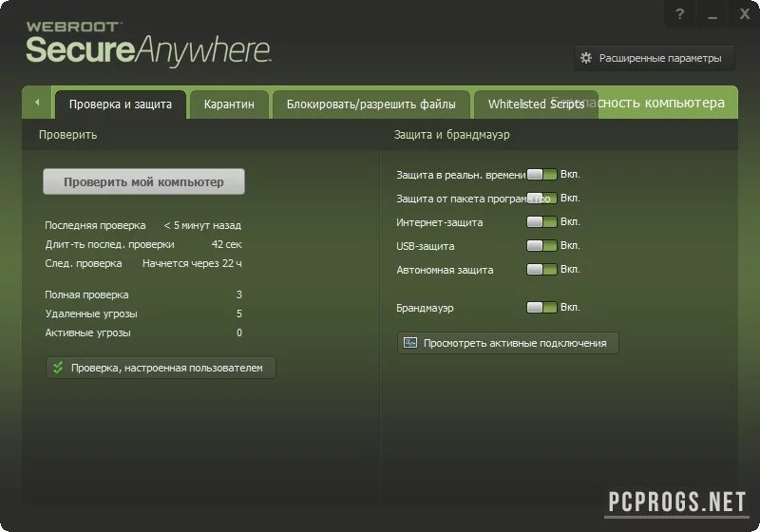Click the back arrow left of tabs

tap(37, 103)
